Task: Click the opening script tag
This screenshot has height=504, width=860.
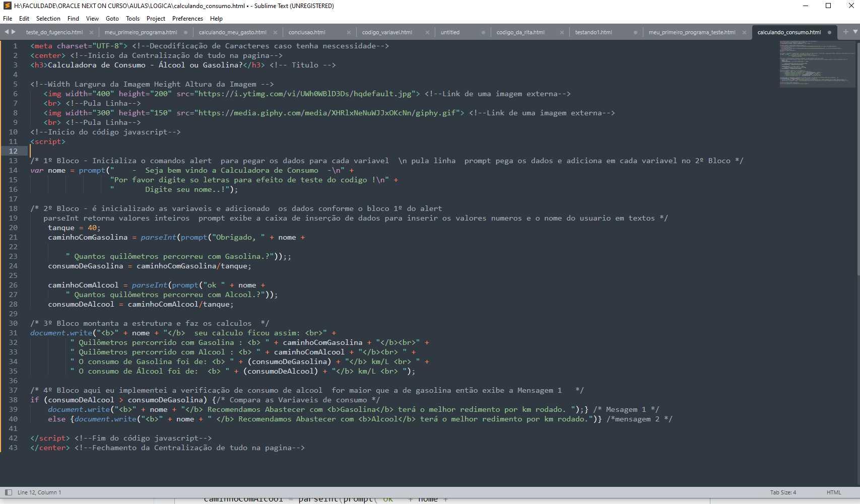Action: pyautogui.click(x=48, y=141)
